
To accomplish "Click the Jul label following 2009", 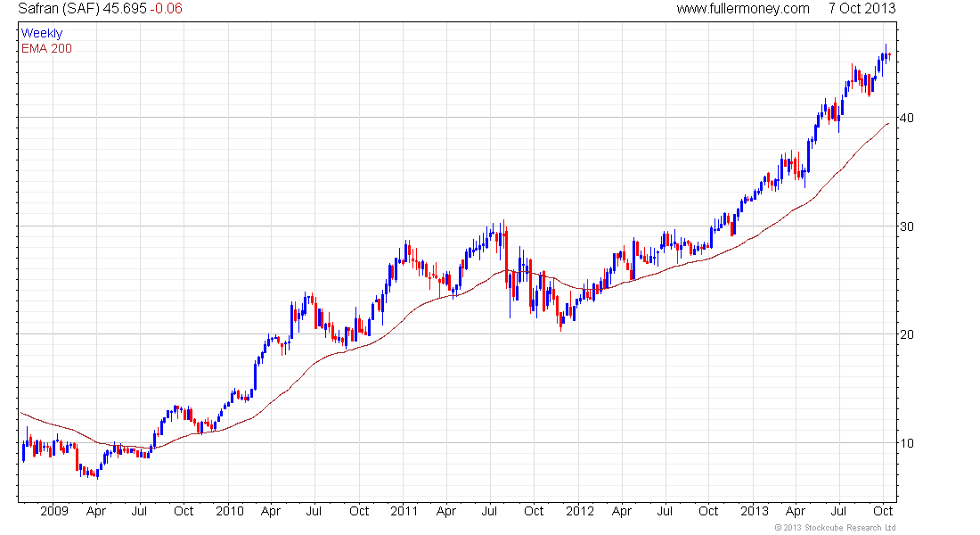I will click(139, 511).
